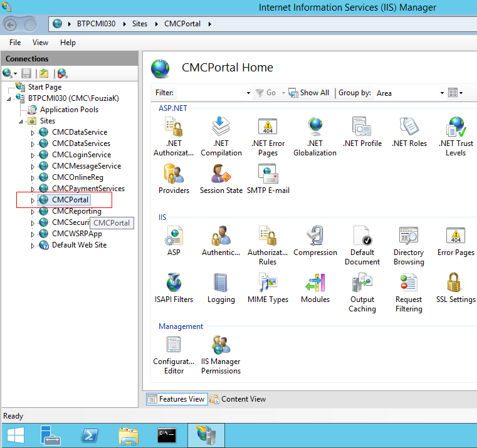Open the ASP feature icon

(x=174, y=241)
